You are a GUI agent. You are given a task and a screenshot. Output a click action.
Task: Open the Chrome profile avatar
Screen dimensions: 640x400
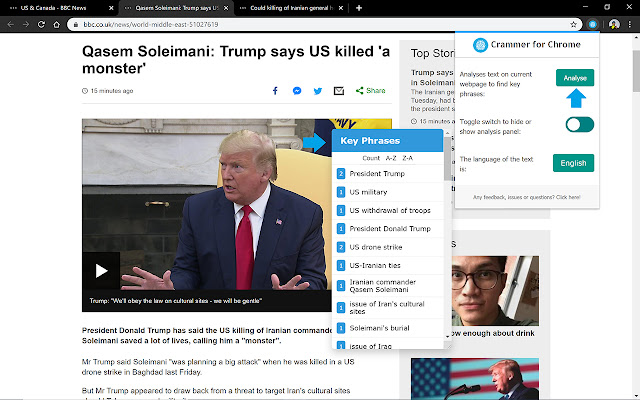click(x=614, y=24)
